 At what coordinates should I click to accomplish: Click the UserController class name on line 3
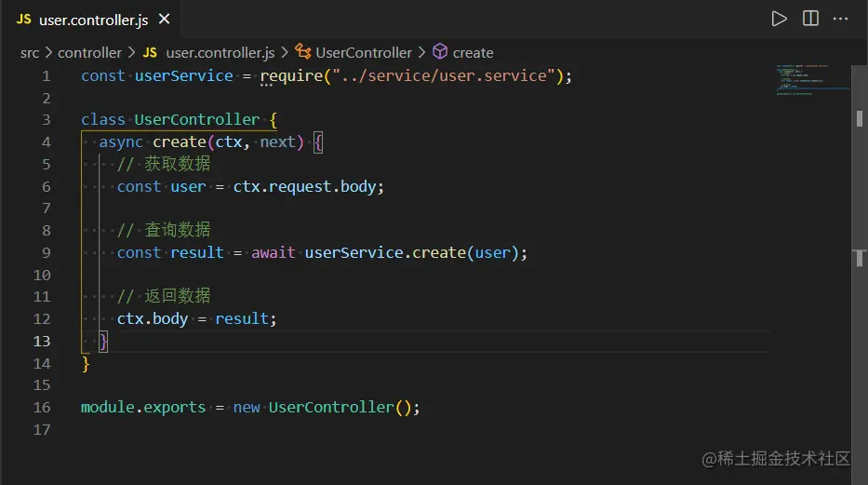pyautogui.click(x=196, y=119)
